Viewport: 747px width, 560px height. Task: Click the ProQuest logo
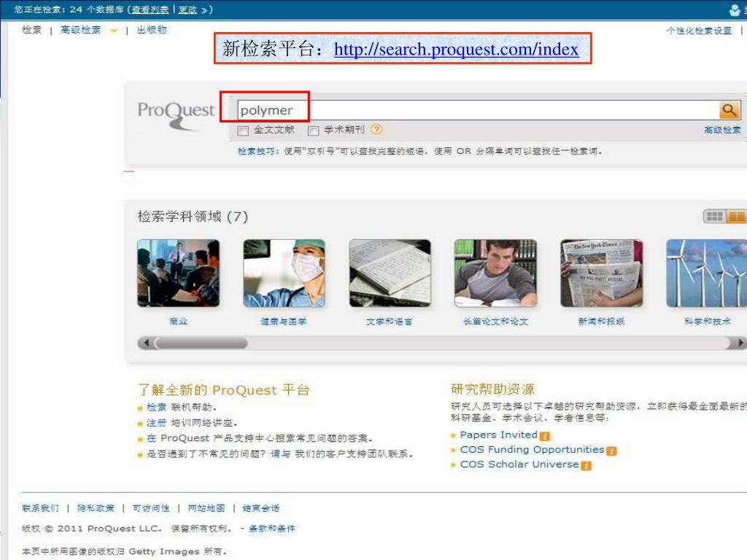176,114
